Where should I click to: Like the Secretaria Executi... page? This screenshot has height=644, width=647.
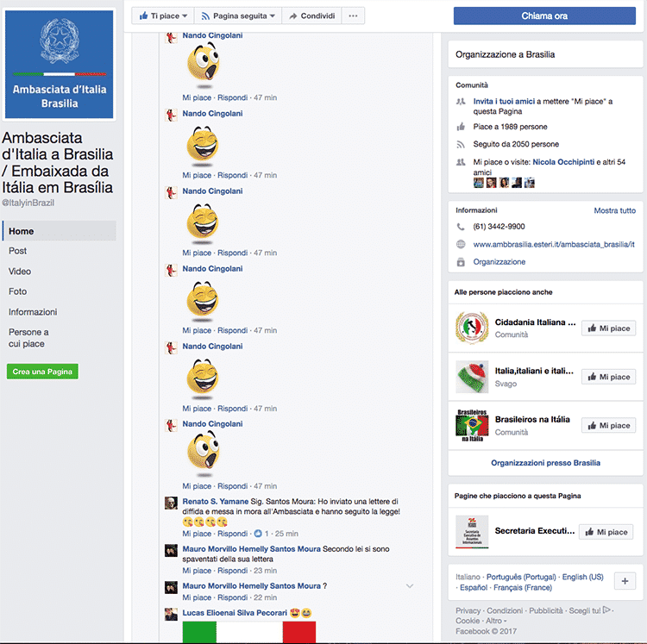click(x=606, y=532)
